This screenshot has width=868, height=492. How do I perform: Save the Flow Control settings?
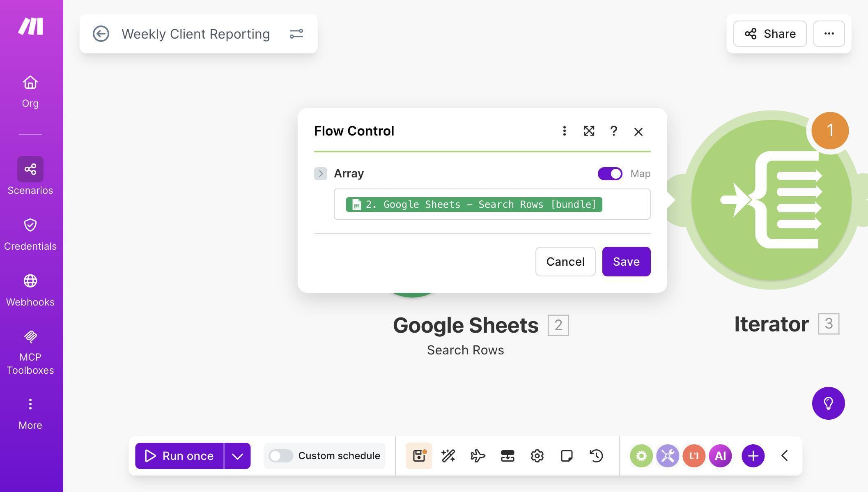coord(626,262)
